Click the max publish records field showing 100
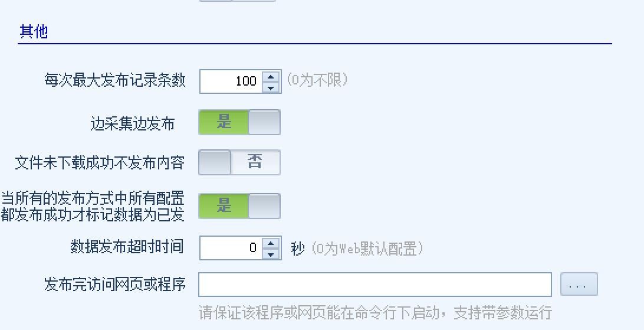644x330 pixels. click(x=230, y=81)
